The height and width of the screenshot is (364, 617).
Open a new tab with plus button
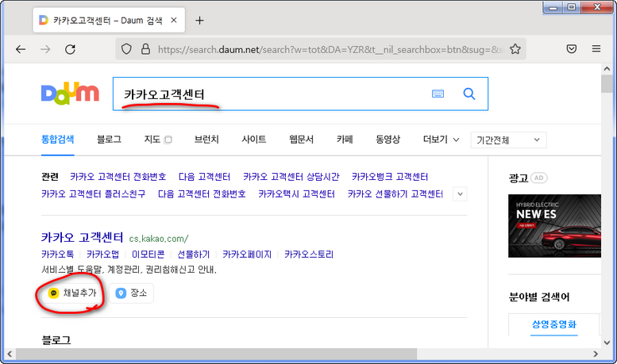pyautogui.click(x=199, y=21)
